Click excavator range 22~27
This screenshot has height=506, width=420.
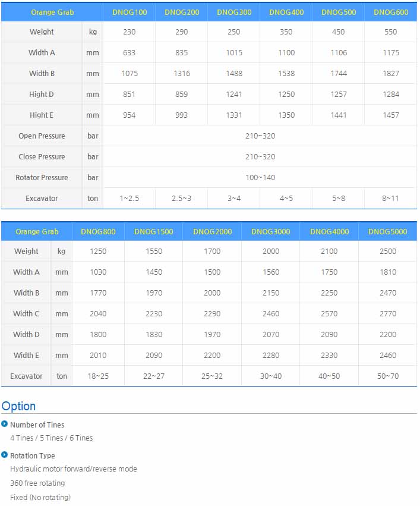click(x=154, y=376)
